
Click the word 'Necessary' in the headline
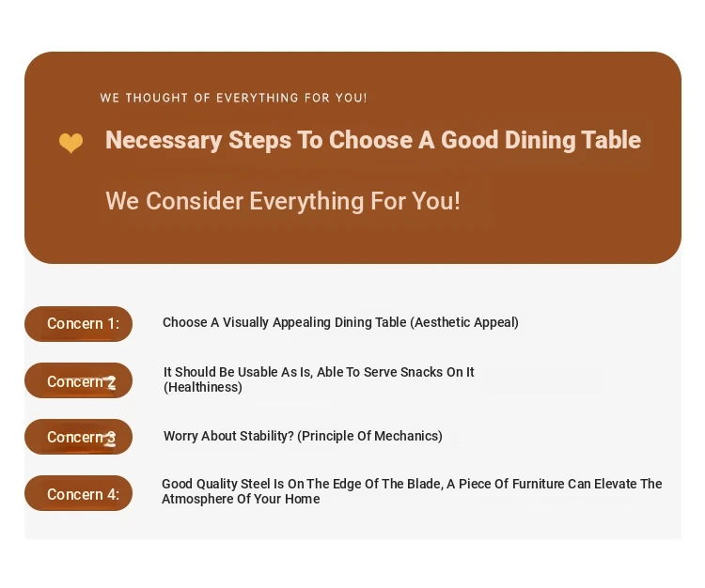tap(164, 140)
